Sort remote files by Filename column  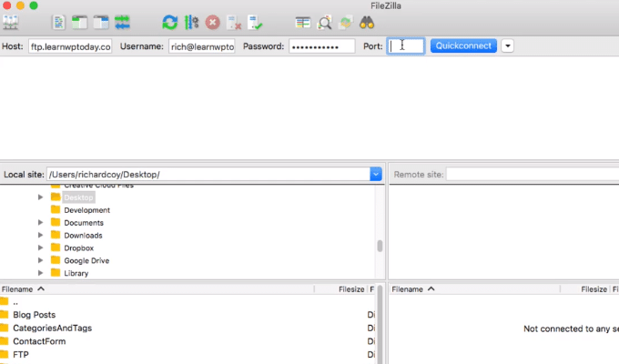[x=475, y=289]
